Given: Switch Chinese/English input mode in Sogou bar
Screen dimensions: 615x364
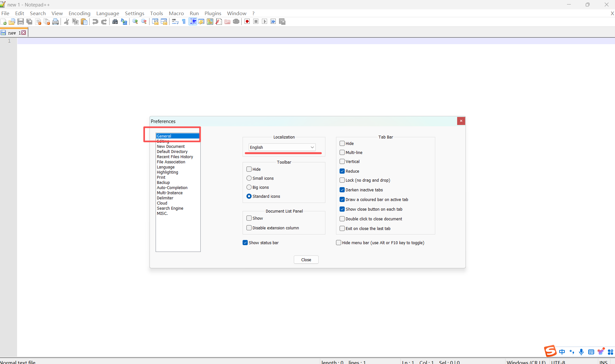Looking at the screenshot, I should (x=562, y=352).
